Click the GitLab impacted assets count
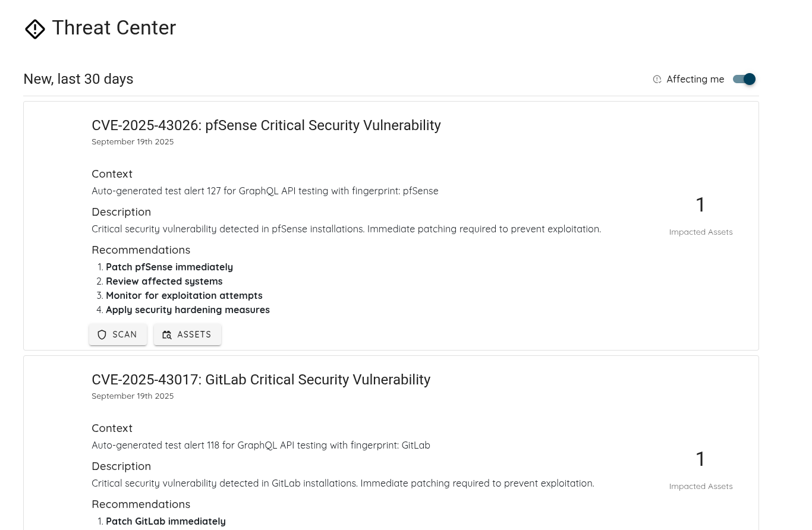The height and width of the screenshot is (530, 812). [x=700, y=459]
